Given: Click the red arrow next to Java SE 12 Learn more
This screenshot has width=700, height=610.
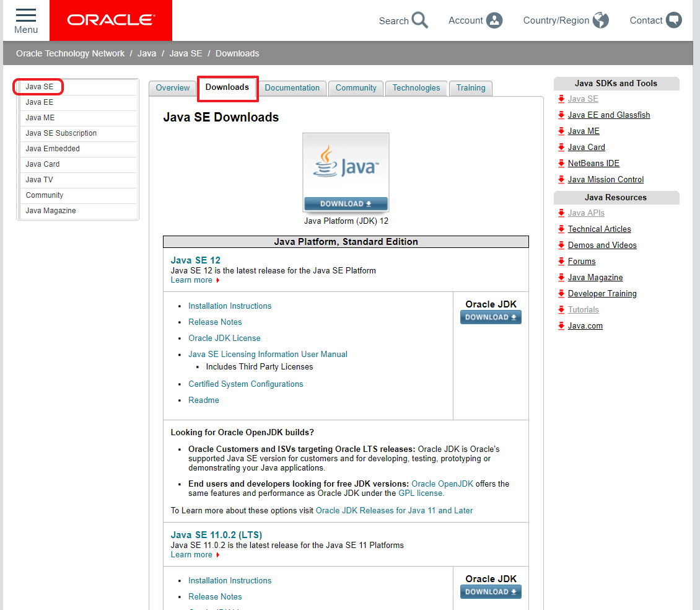Looking at the screenshot, I should 217,280.
